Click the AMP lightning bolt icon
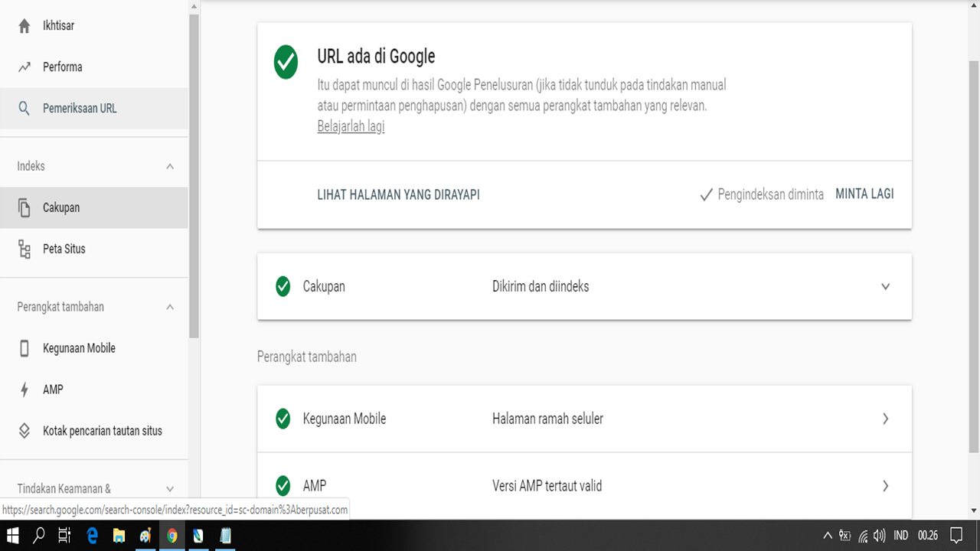 tap(24, 389)
